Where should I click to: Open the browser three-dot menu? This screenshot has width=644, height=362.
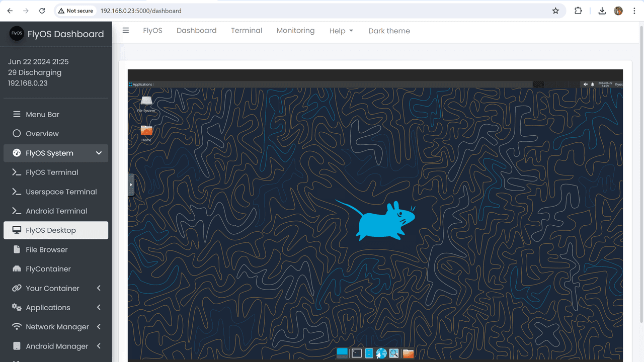click(x=635, y=11)
